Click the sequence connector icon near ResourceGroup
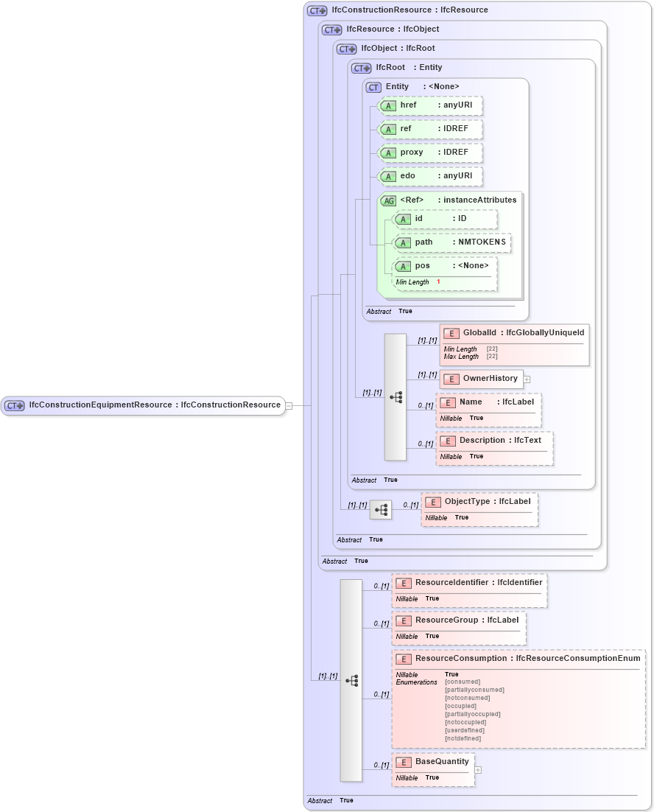The image size is (654, 812). pyautogui.click(x=352, y=681)
